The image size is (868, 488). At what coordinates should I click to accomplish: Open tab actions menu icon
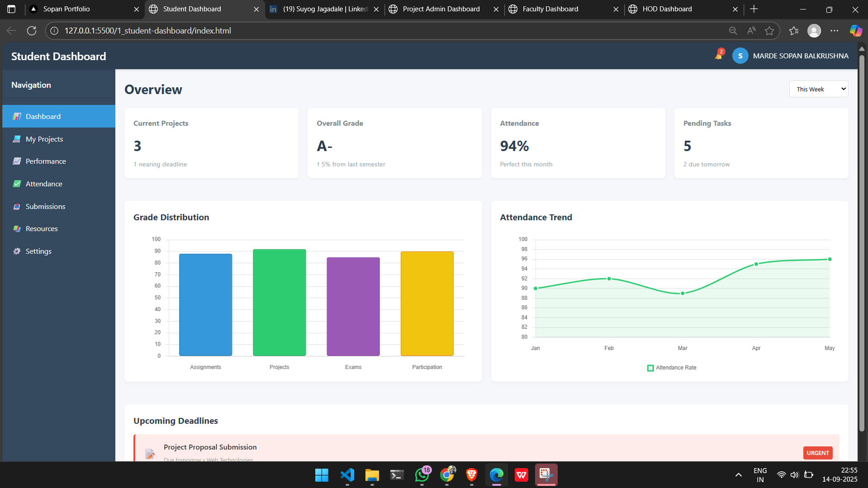point(11,9)
